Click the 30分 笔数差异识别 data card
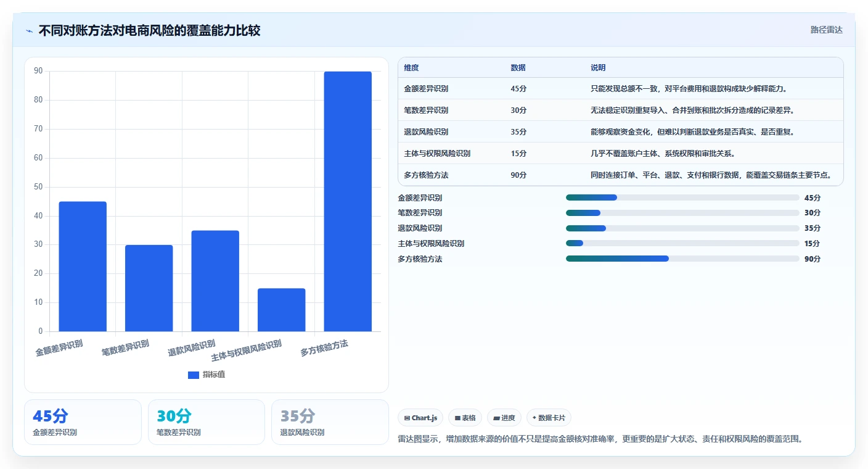 (207, 422)
